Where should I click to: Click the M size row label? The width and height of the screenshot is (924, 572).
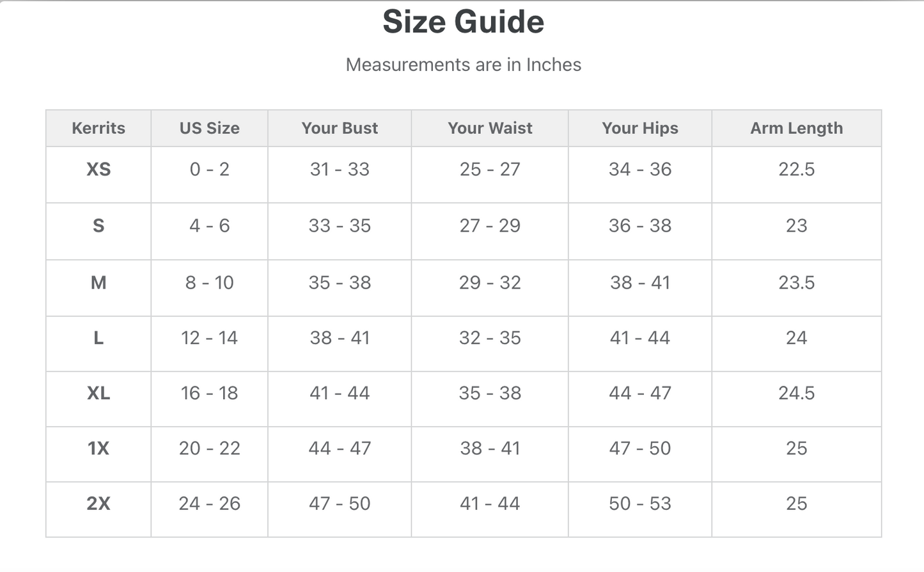point(98,282)
